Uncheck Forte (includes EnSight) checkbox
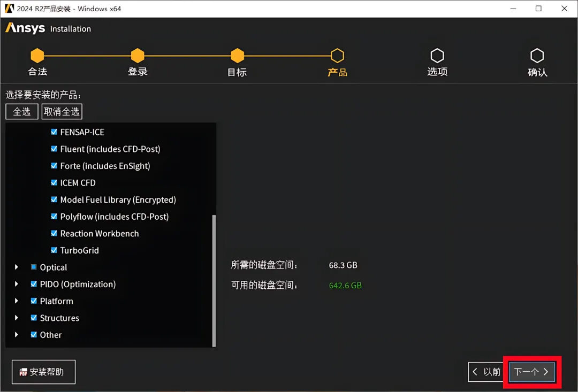578x392 pixels. (x=54, y=165)
